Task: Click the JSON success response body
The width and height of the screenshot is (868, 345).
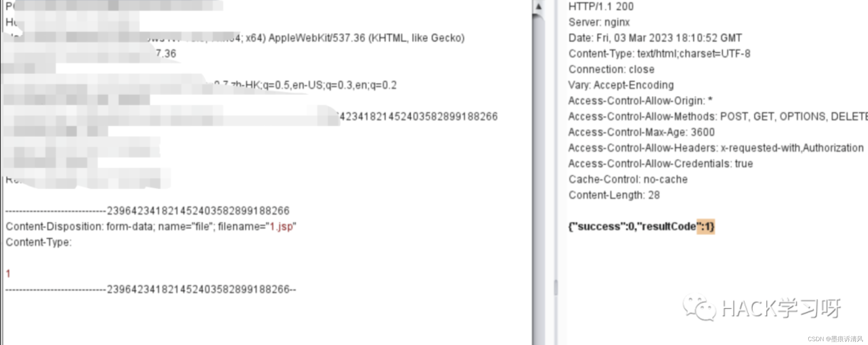Action: [641, 226]
